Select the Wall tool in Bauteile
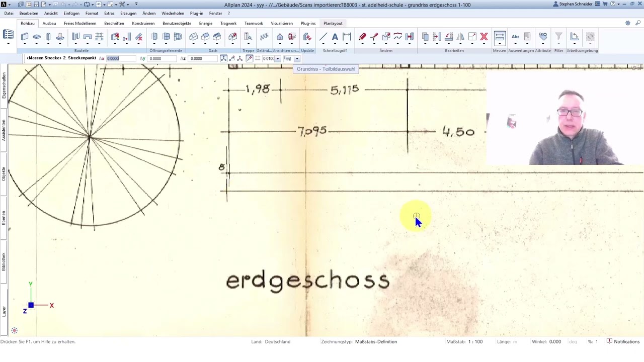 coord(25,37)
